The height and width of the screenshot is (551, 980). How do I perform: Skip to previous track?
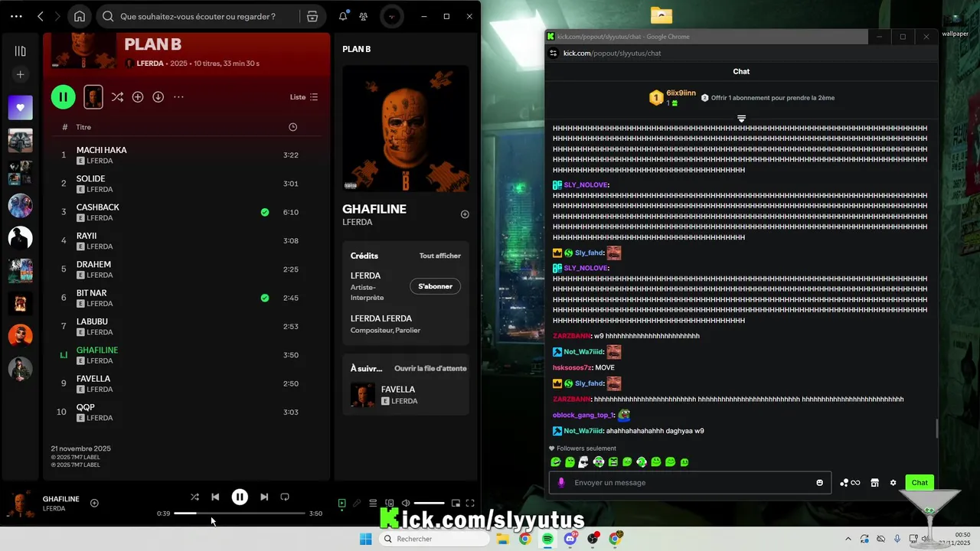coord(215,497)
